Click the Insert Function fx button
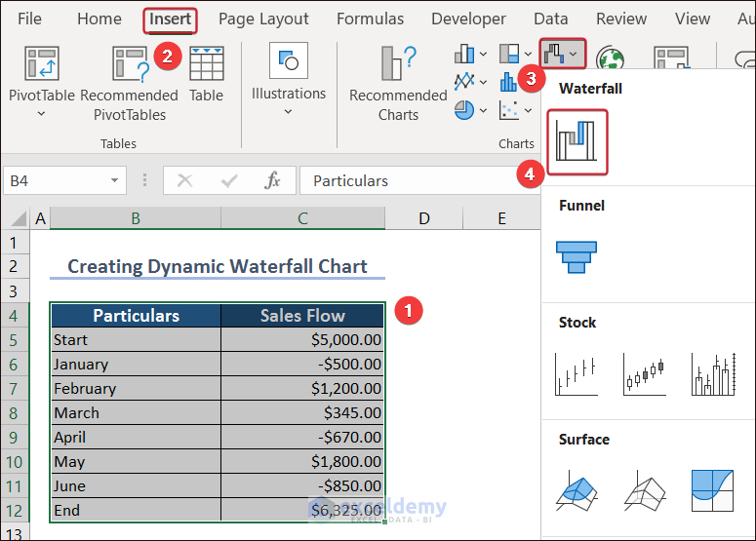Image resolution: width=756 pixels, height=541 pixels. tap(273, 181)
